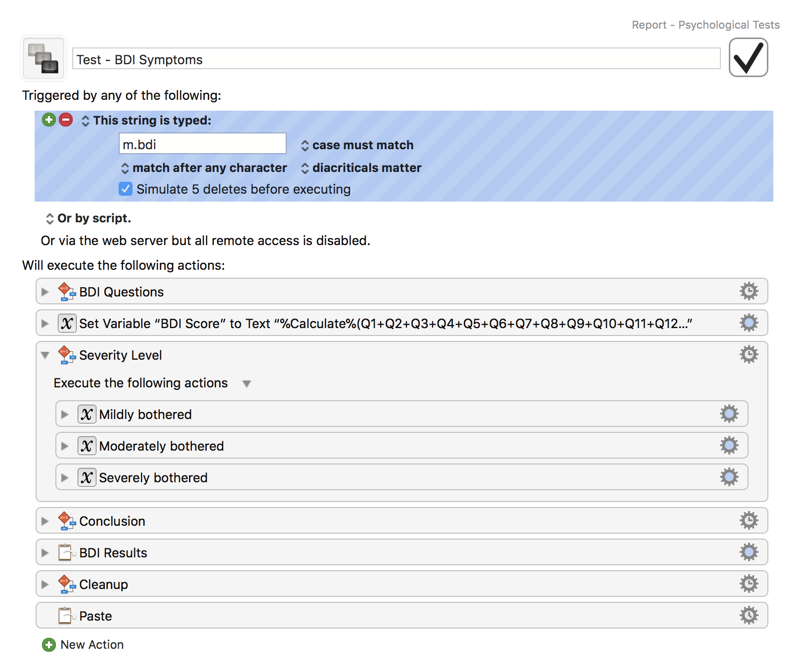The width and height of the screenshot is (800, 672).
Task: Select the Severely bothered action title
Action: [x=153, y=478]
